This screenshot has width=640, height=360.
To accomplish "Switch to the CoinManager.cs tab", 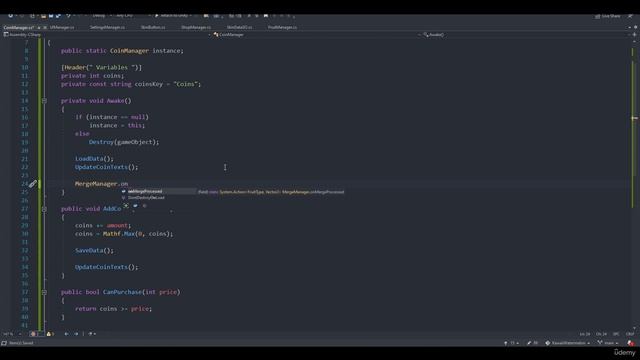I will point(18,28).
